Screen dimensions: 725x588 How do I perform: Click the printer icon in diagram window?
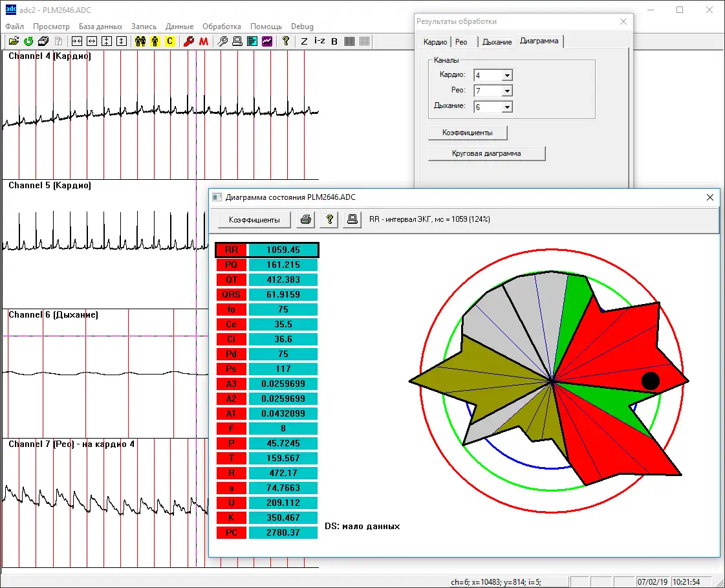point(307,220)
